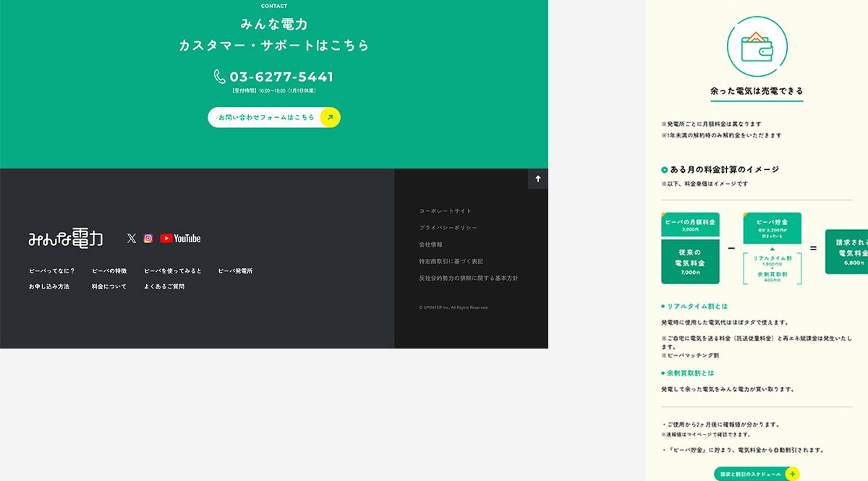Open 請求と割引のスケジュール button
The height and width of the screenshot is (481, 868).
[757, 474]
